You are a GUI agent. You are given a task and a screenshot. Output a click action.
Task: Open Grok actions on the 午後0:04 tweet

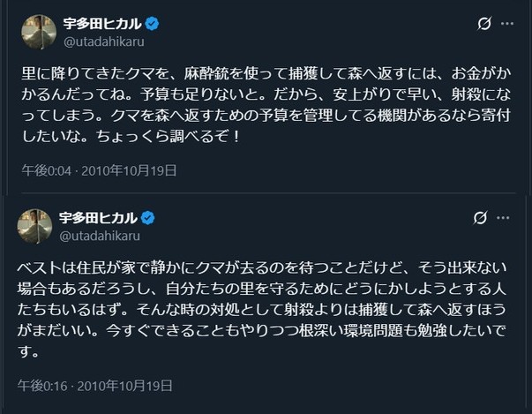[483, 24]
